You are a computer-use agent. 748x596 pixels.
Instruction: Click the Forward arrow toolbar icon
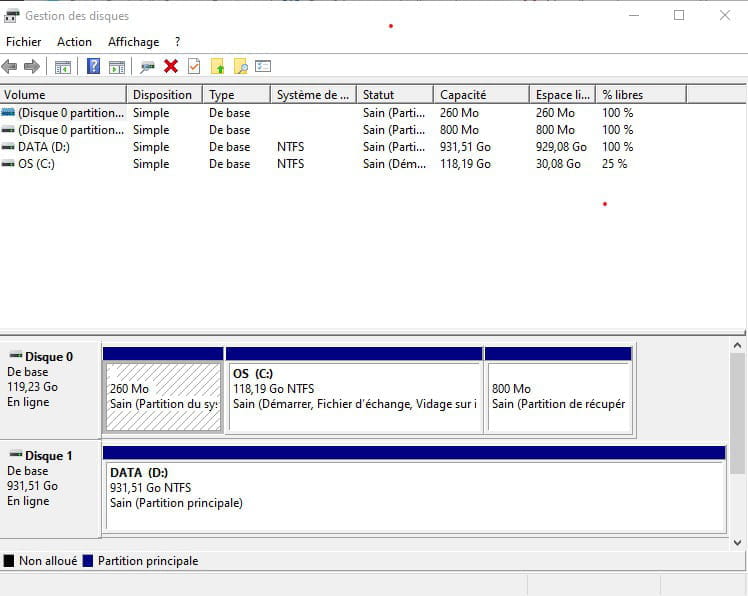[32, 66]
